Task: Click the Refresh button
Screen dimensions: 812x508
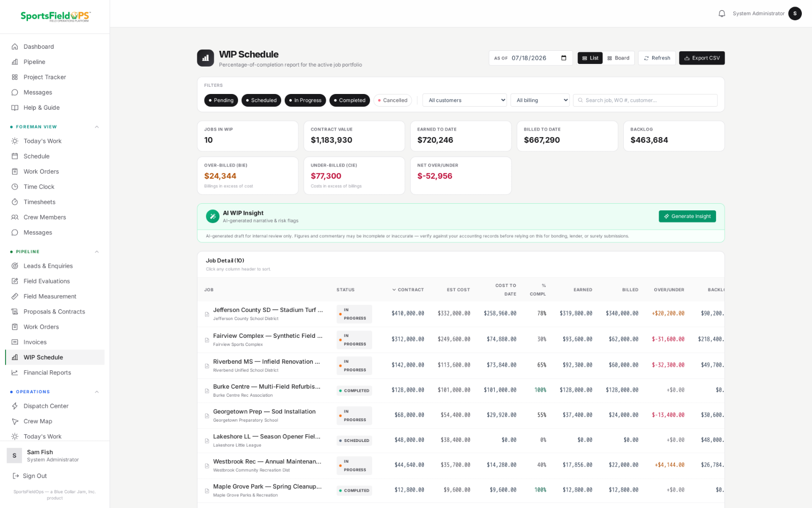Action: (x=657, y=58)
